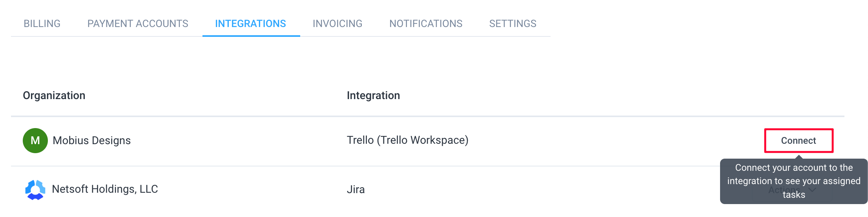Click the Organization column header
868x217 pixels.
(x=54, y=96)
